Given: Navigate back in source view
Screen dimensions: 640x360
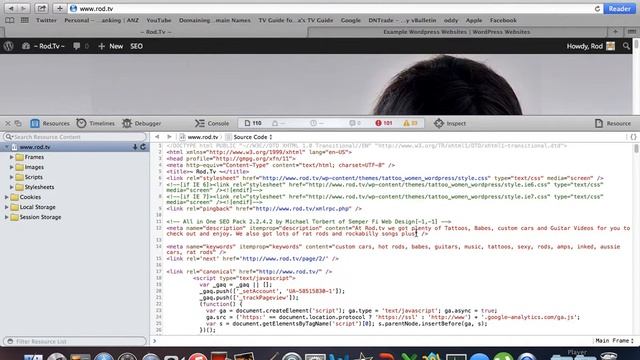Looking at the screenshot, I should coord(157,137).
